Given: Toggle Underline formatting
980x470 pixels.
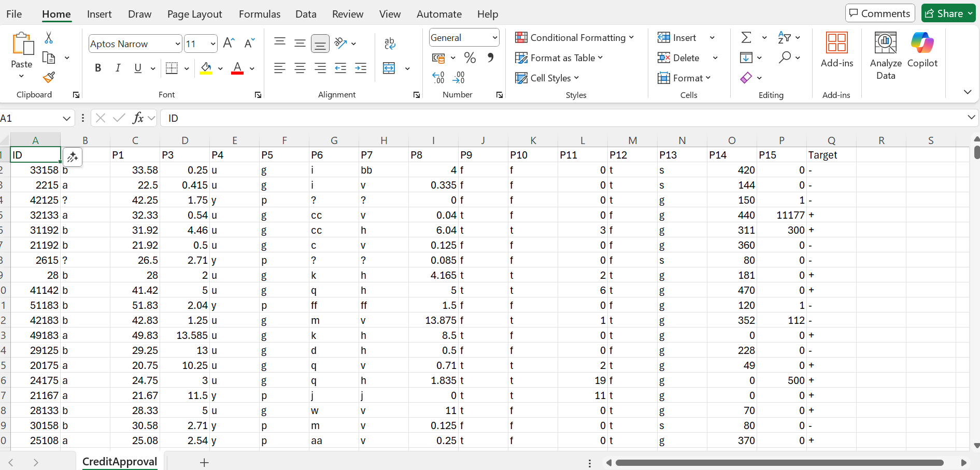Looking at the screenshot, I should point(137,68).
